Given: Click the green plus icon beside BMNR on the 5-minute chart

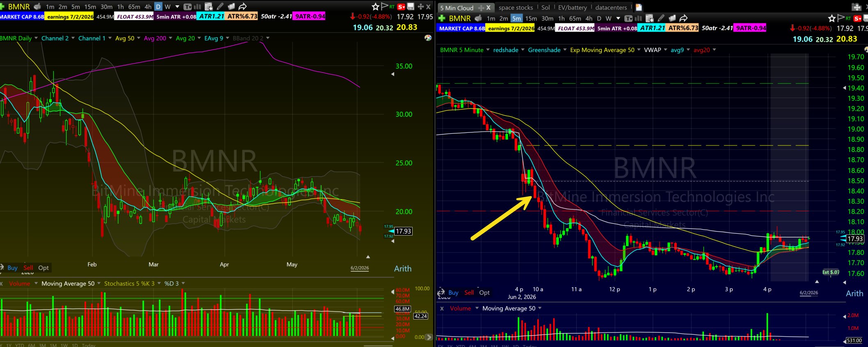Looking at the screenshot, I should tap(442, 18).
